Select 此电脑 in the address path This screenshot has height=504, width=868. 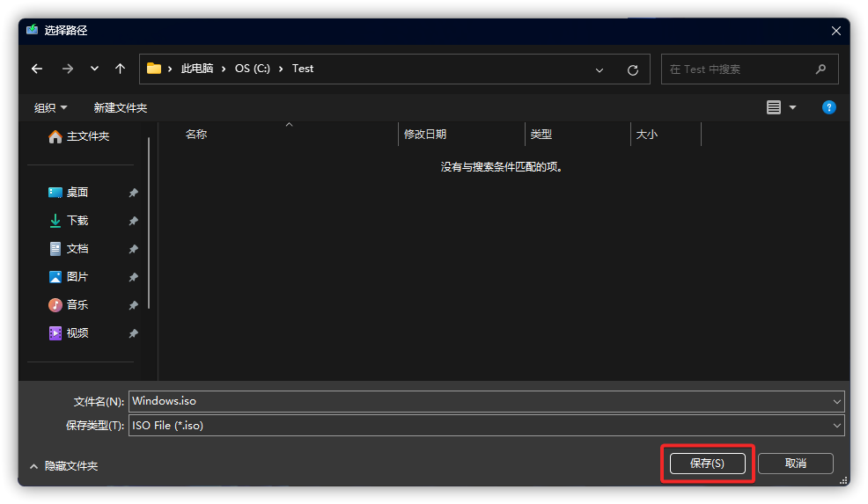[x=197, y=69]
